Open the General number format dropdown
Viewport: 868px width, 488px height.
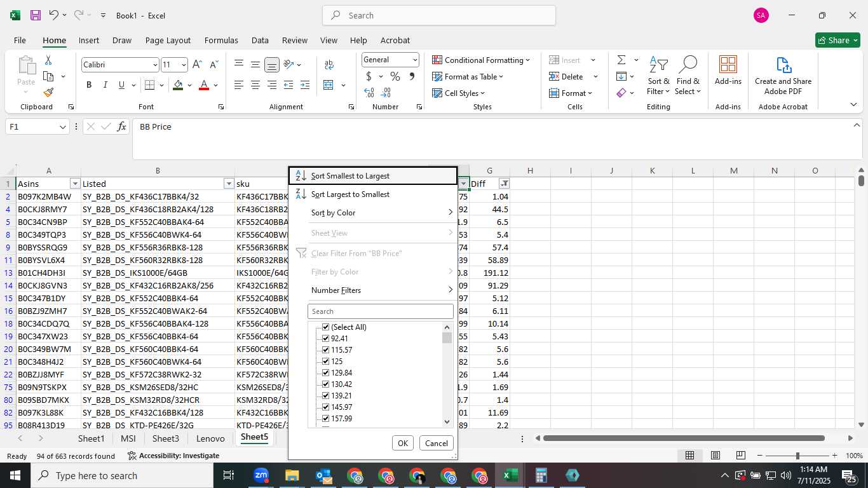point(415,60)
